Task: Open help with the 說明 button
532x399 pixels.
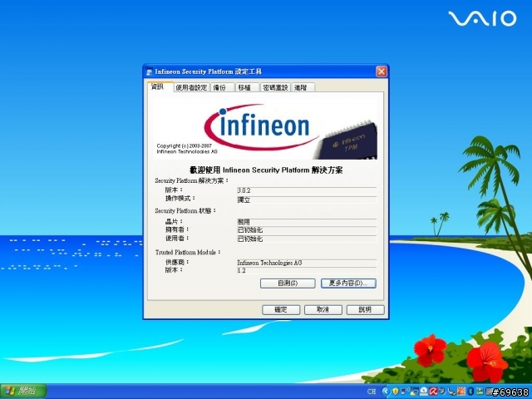Action: point(366,310)
